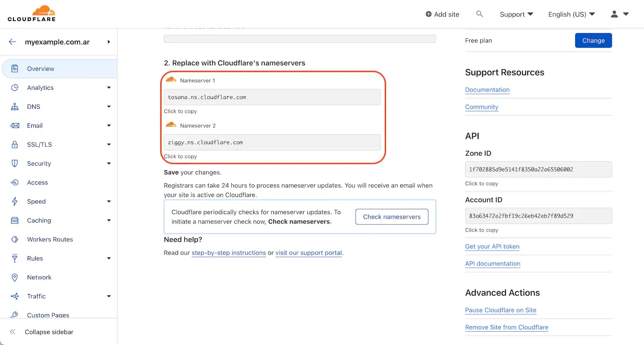This screenshot has height=345, width=644.
Task: Go back using the left arrow icon
Action: (13, 42)
